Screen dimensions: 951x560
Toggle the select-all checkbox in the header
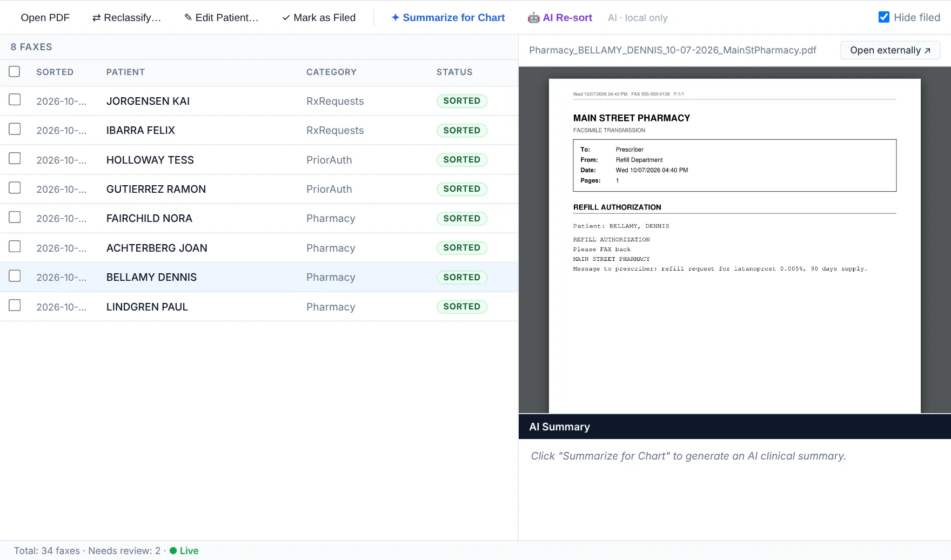[x=15, y=71]
